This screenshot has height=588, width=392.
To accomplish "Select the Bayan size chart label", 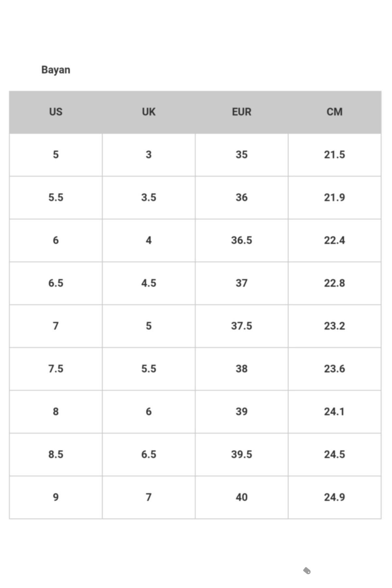I will (x=56, y=70).
